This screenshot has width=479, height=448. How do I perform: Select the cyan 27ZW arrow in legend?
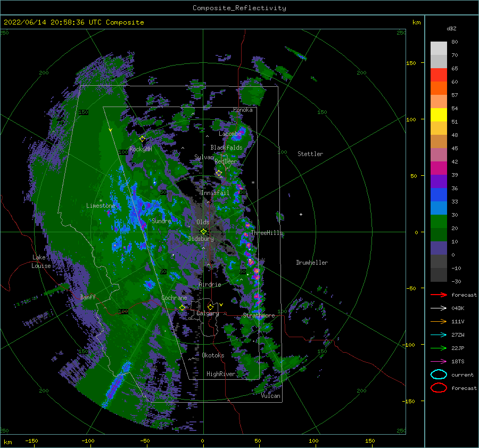point(439,335)
